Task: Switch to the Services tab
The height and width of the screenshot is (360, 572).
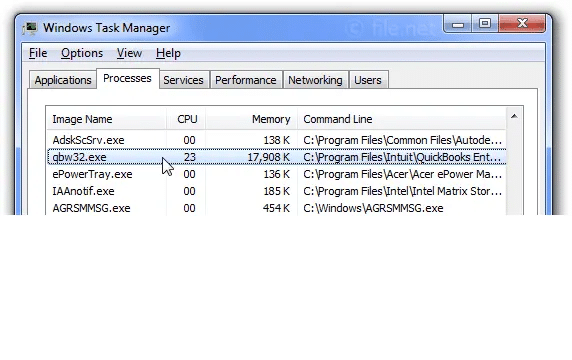Action: [183, 80]
